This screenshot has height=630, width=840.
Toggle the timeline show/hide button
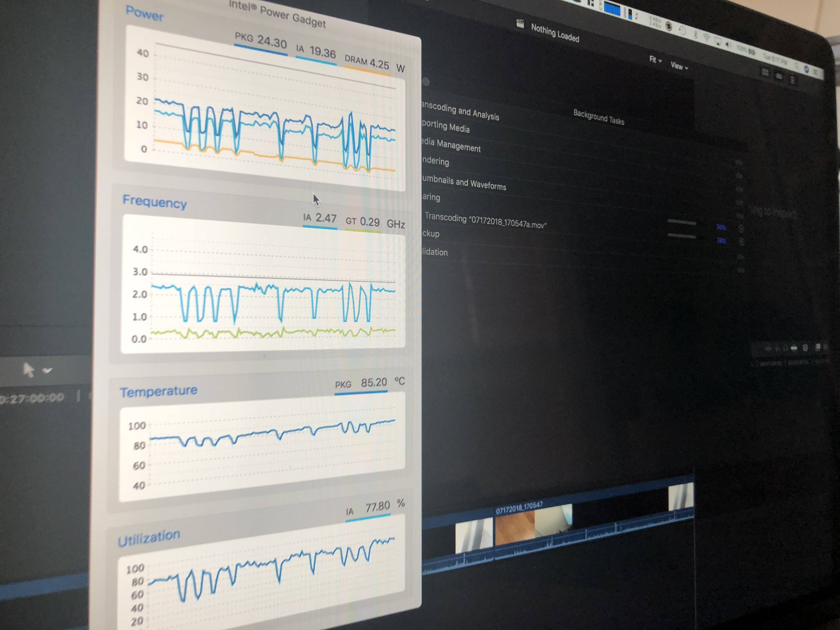pyautogui.click(x=779, y=76)
